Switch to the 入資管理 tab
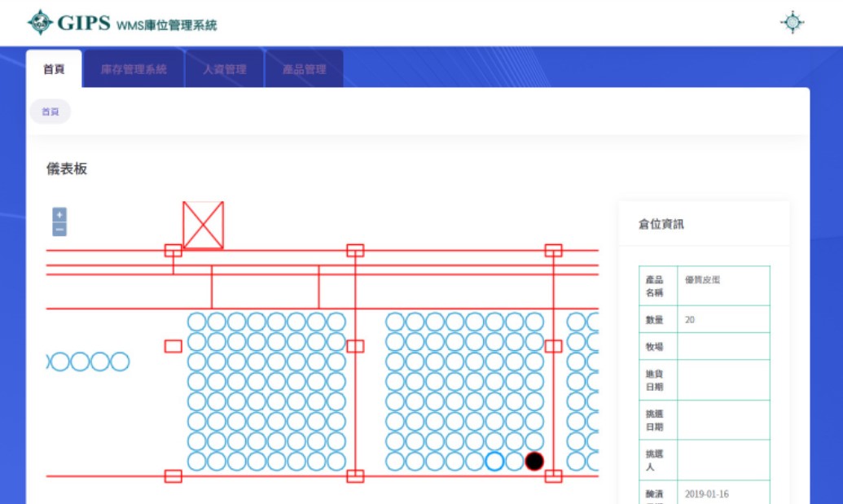 click(225, 69)
